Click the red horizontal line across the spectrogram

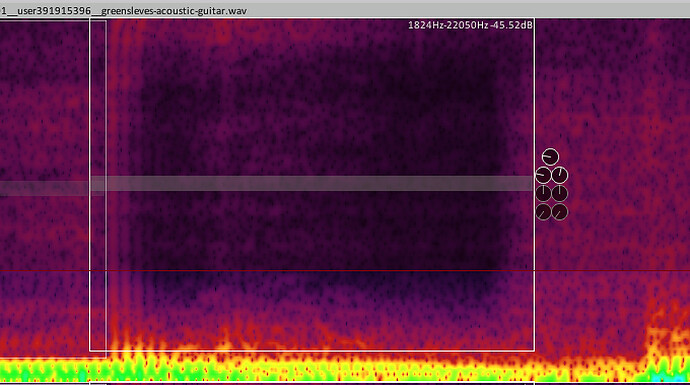tap(345, 270)
